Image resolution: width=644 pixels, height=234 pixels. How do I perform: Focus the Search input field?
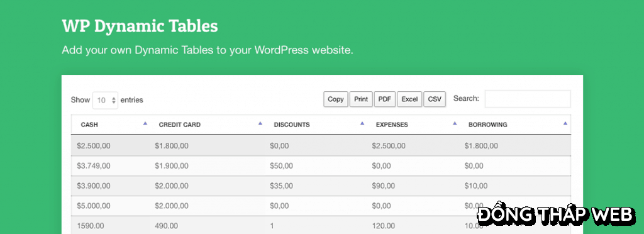pyautogui.click(x=528, y=99)
